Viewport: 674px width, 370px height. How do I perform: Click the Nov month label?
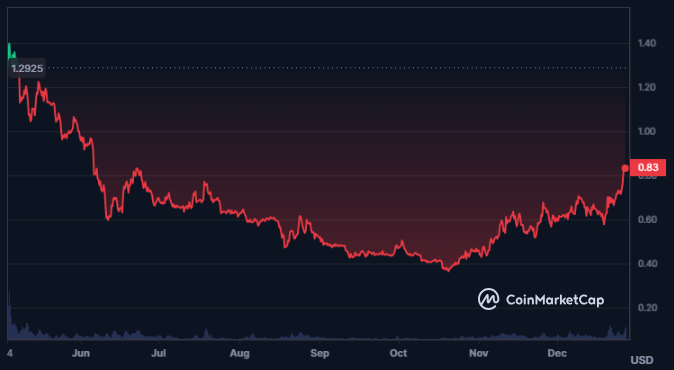(478, 353)
